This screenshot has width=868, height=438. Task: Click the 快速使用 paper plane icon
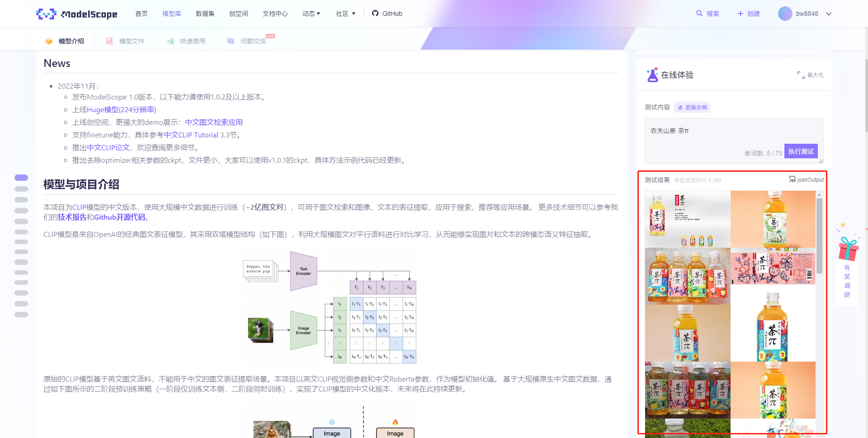pos(170,41)
